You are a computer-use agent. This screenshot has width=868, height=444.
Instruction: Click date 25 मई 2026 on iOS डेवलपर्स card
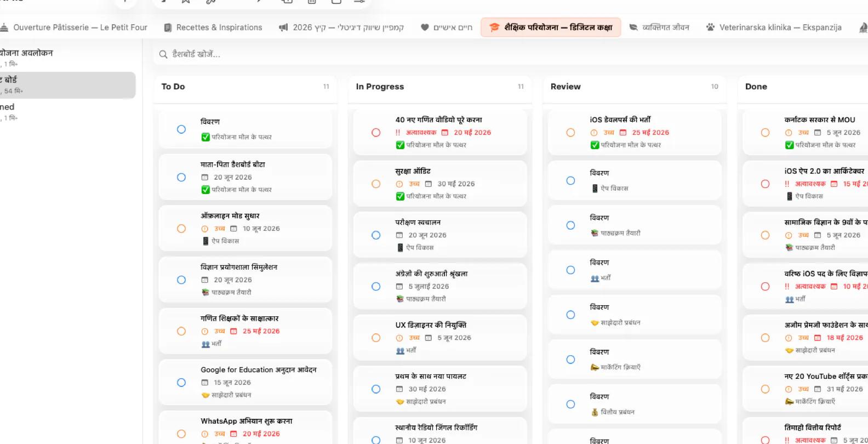(x=650, y=133)
